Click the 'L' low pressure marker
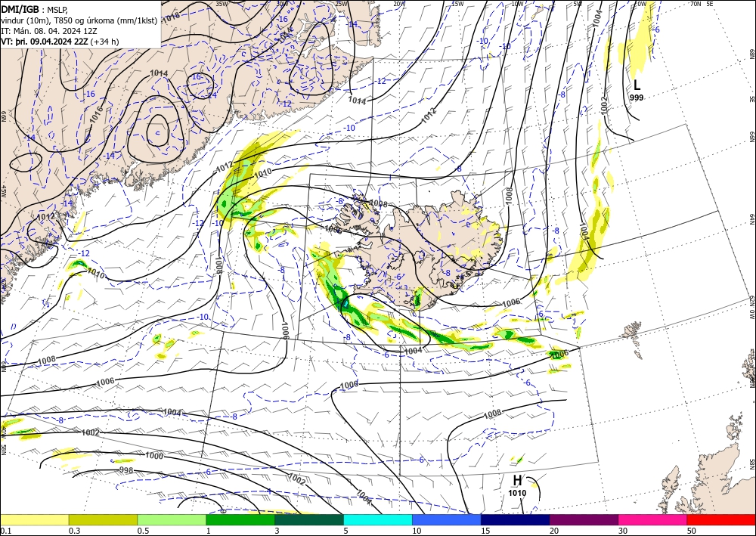 click(637, 85)
